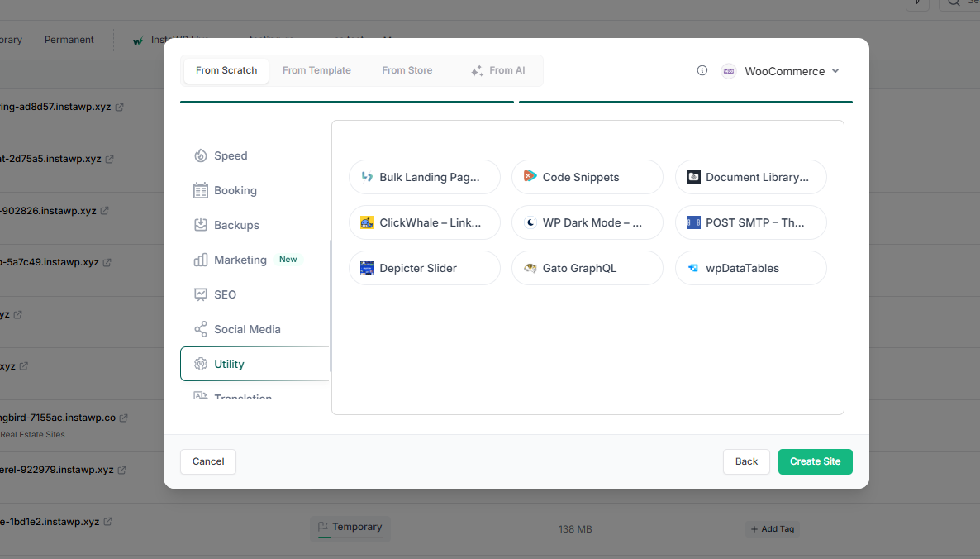Viewport: 980px width, 559px height.
Task: Click the WooCommerce logo icon
Action: point(729,71)
